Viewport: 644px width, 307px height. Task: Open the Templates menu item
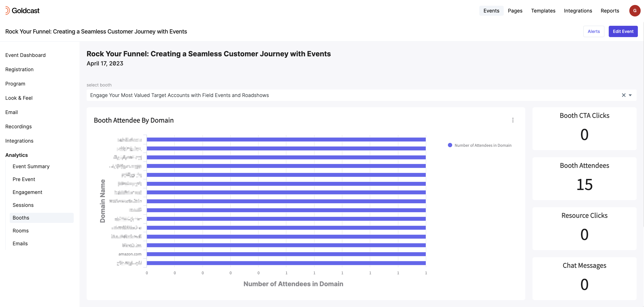pos(543,11)
